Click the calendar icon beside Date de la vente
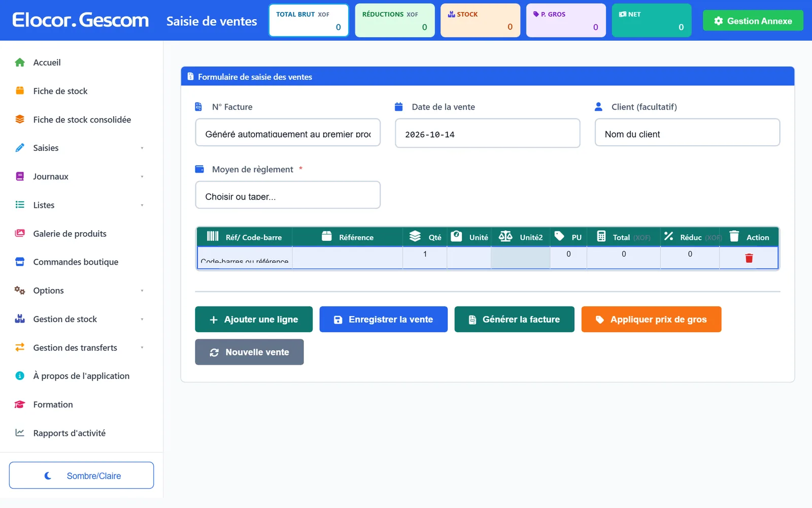The image size is (812, 508). pyautogui.click(x=399, y=107)
